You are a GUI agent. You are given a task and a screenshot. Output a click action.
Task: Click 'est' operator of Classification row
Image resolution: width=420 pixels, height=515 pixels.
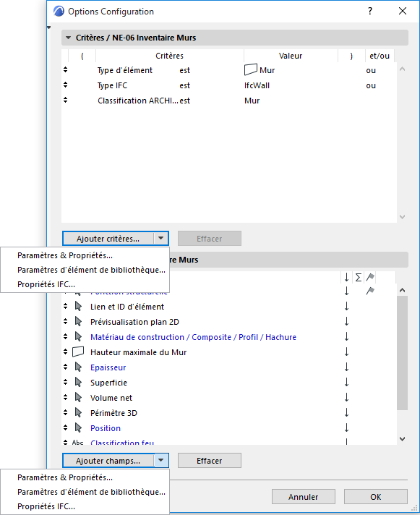pyautogui.click(x=185, y=101)
